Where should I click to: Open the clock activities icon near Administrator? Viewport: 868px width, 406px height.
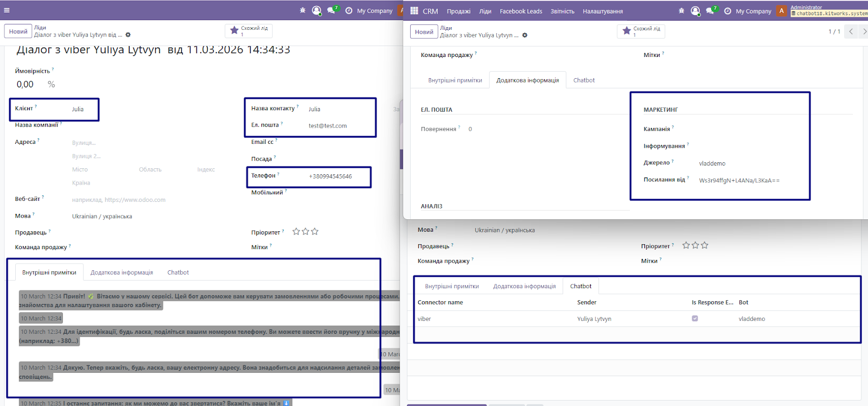pos(727,11)
